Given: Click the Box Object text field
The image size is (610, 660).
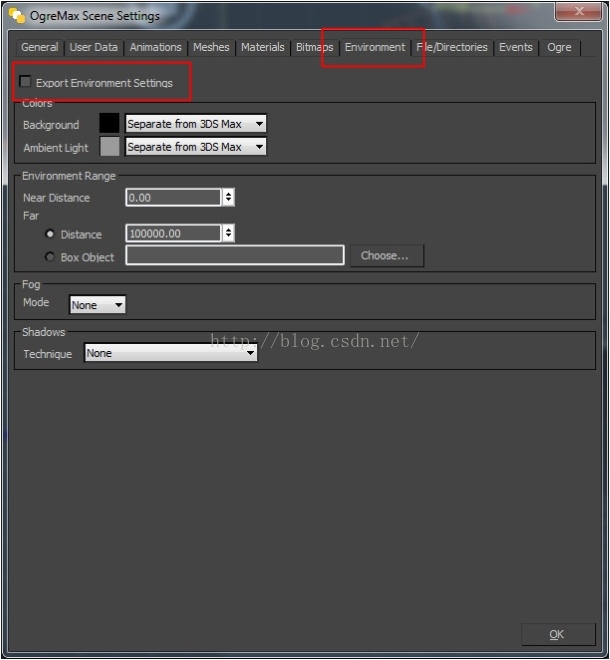Looking at the screenshot, I should click(235, 255).
